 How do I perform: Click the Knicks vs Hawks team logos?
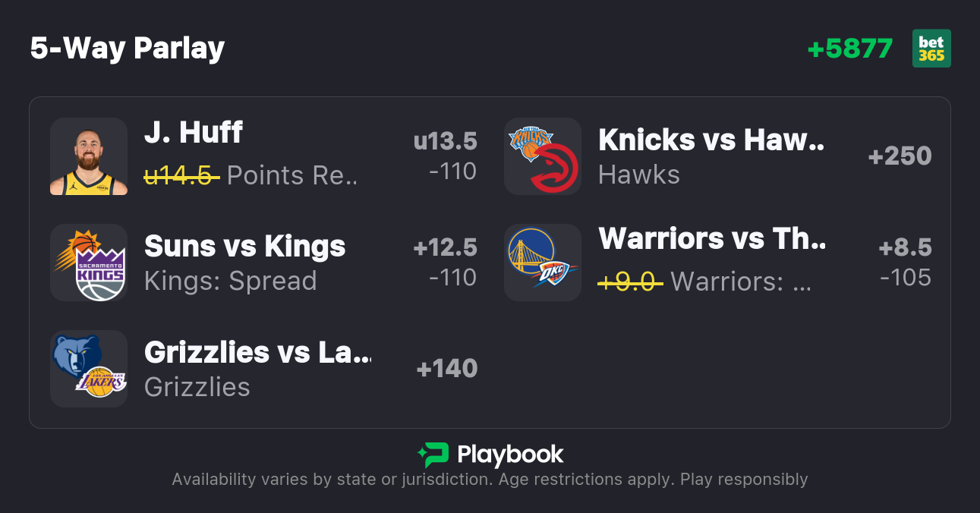pos(543,156)
